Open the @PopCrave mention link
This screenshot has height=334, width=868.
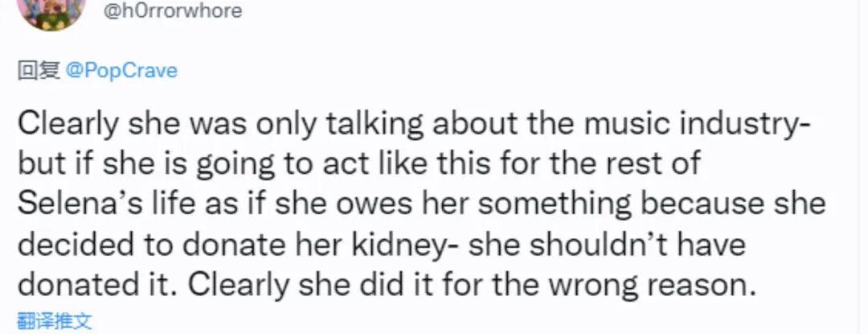click(122, 72)
